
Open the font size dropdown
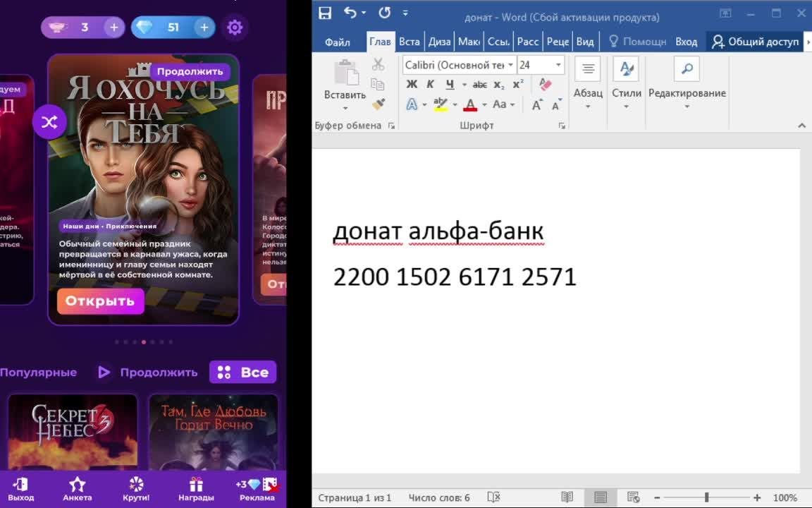pos(558,65)
